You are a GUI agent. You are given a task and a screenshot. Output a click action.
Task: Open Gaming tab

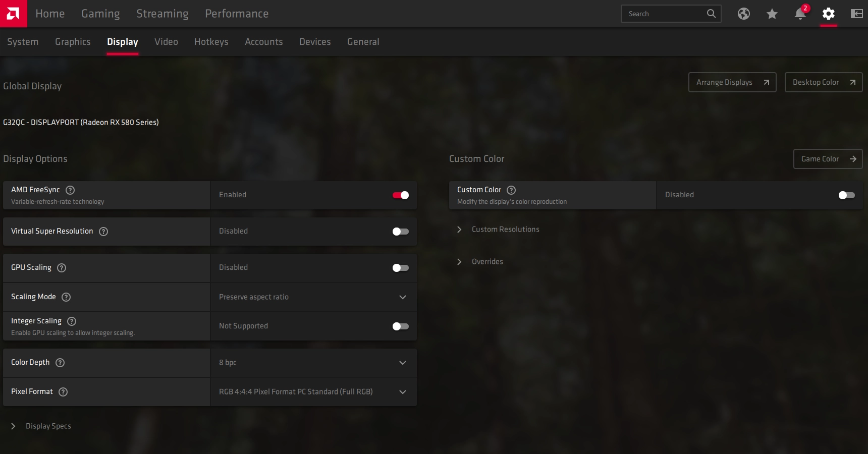pyautogui.click(x=100, y=14)
